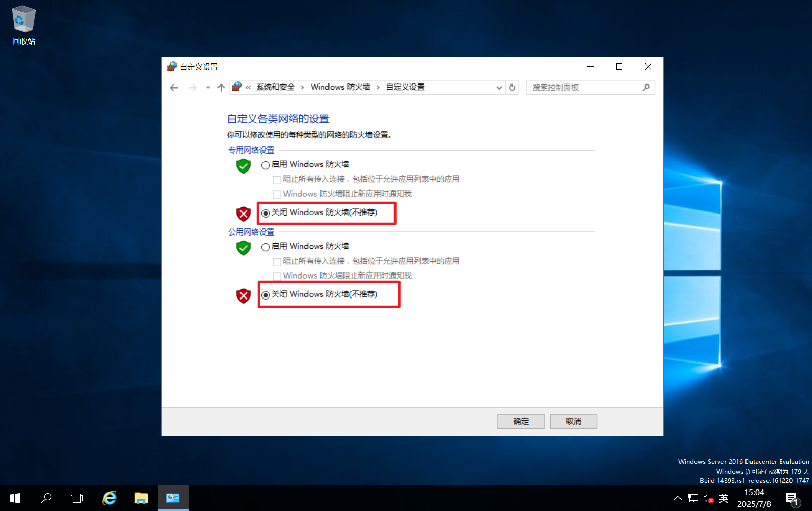Click the search magnifier icon in control panel
Viewport: 812px width, 511px height.
646,88
